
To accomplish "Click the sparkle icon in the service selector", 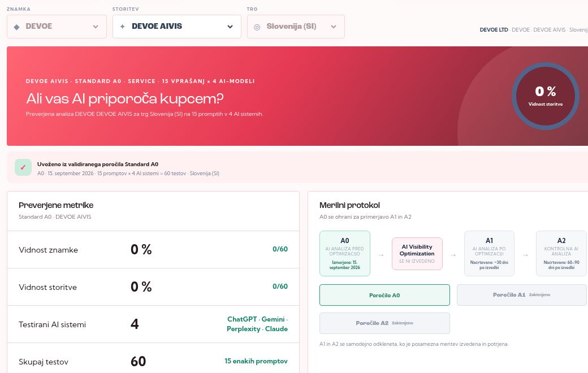I will (122, 27).
